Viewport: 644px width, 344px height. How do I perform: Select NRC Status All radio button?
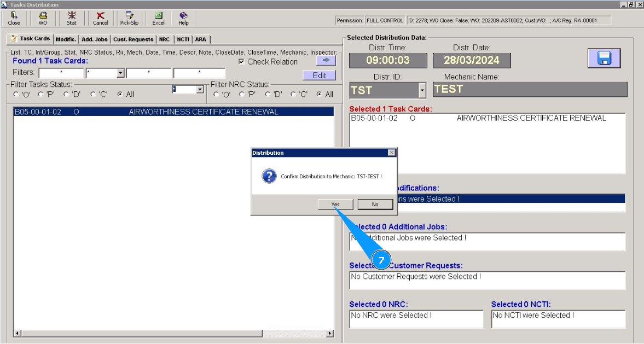[319, 95]
